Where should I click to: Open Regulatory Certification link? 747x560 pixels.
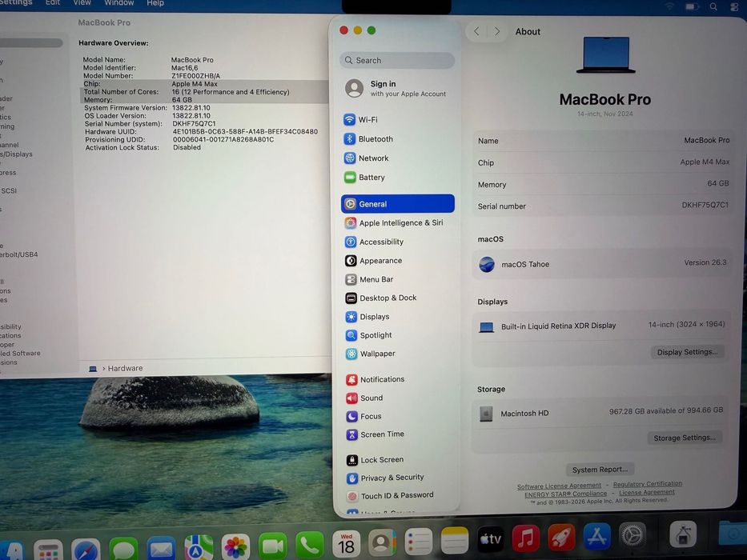648,484
